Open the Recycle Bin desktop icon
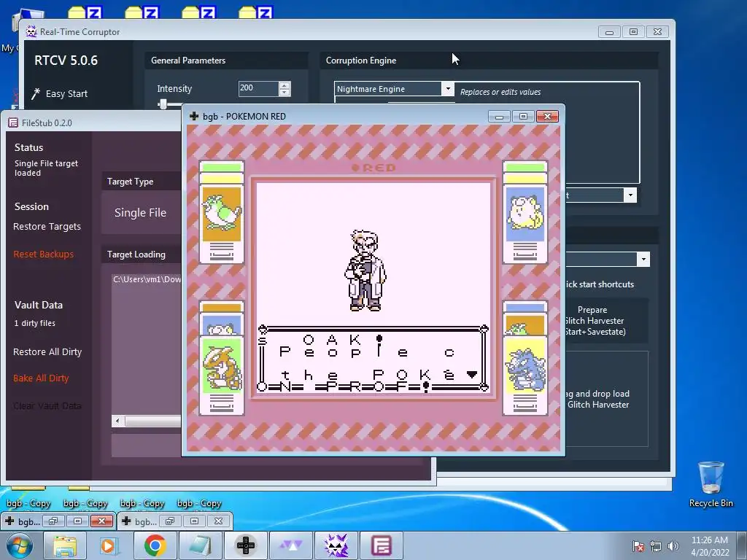The height and width of the screenshot is (560, 747). click(711, 484)
